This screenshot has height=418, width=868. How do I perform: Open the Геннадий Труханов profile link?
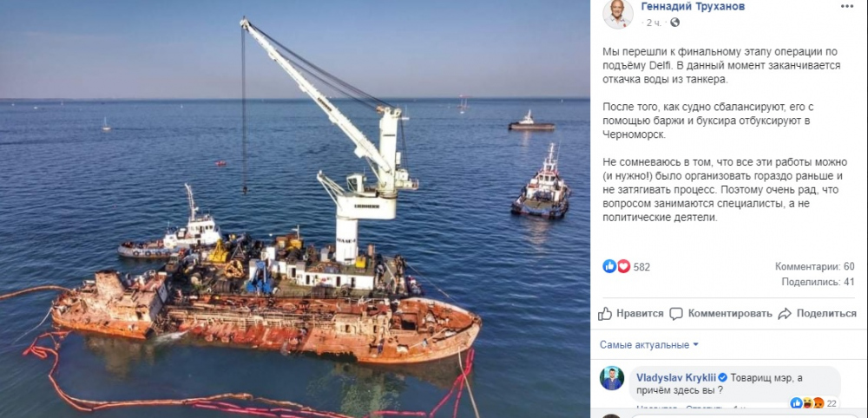(693, 7)
